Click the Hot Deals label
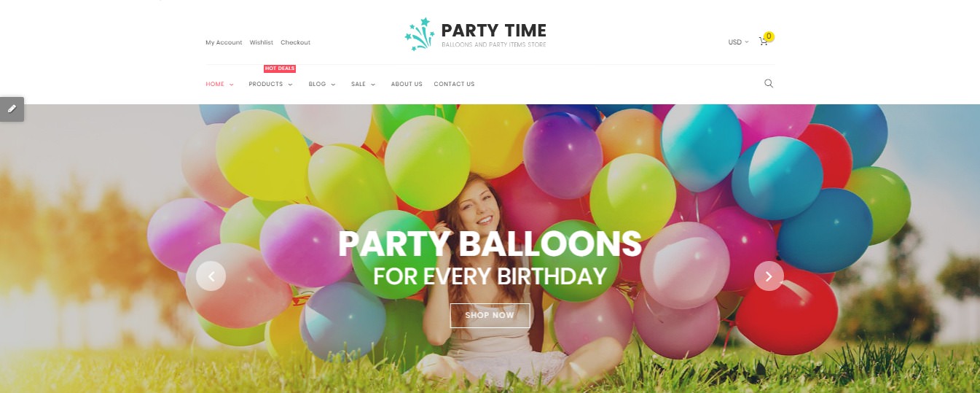 click(x=280, y=69)
